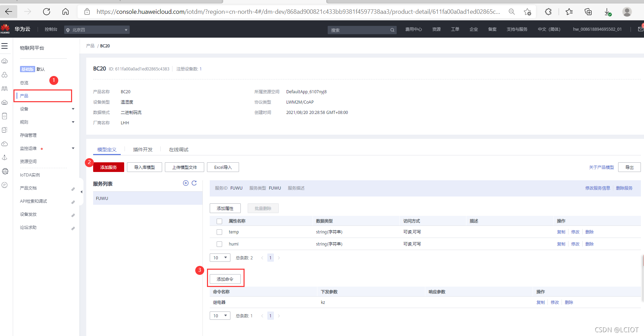The image size is (644, 336).
Task: Tick the checkbox for temp property
Action: [219, 232]
